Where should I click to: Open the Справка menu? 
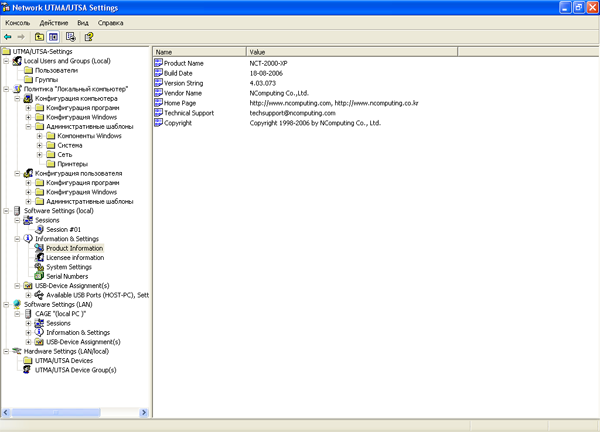pyautogui.click(x=110, y=23)
